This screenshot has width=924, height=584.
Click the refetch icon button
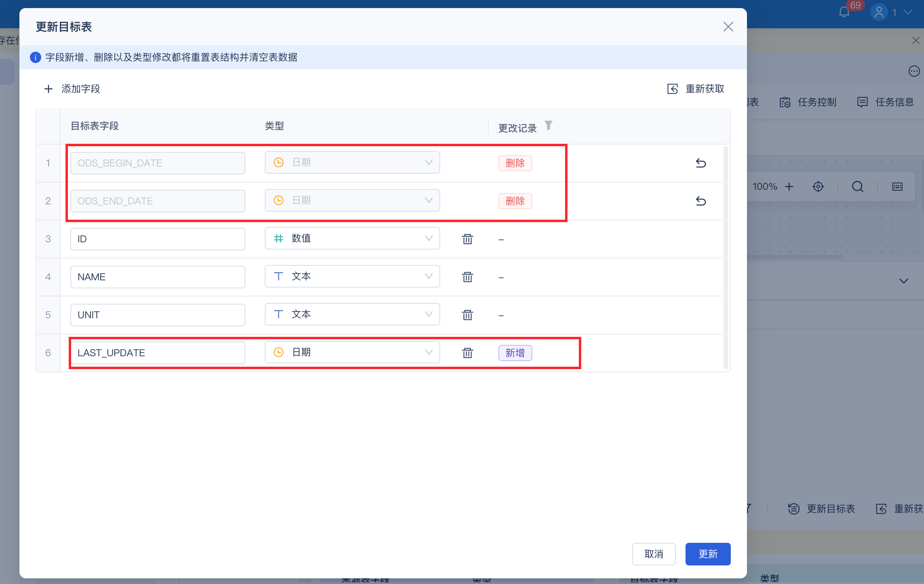[673, 89]
